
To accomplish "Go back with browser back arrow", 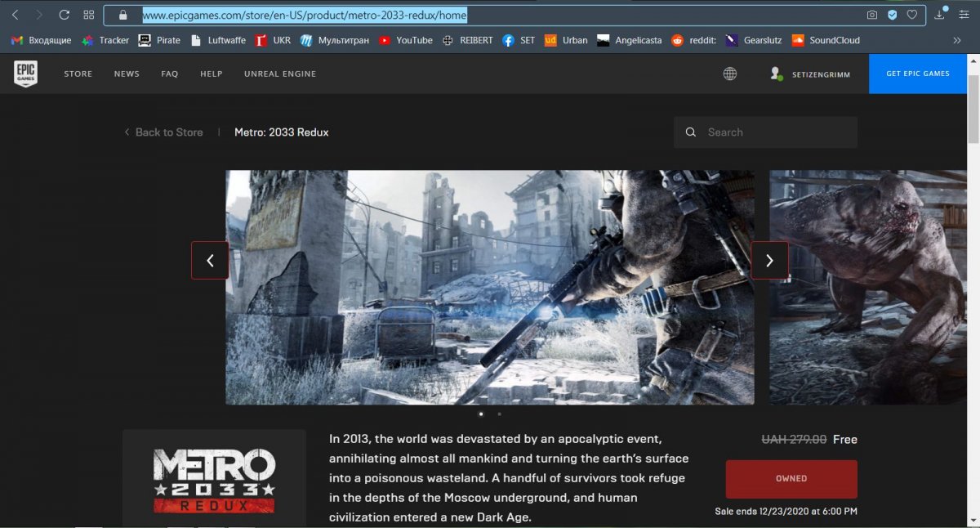I will click(15, 15).
